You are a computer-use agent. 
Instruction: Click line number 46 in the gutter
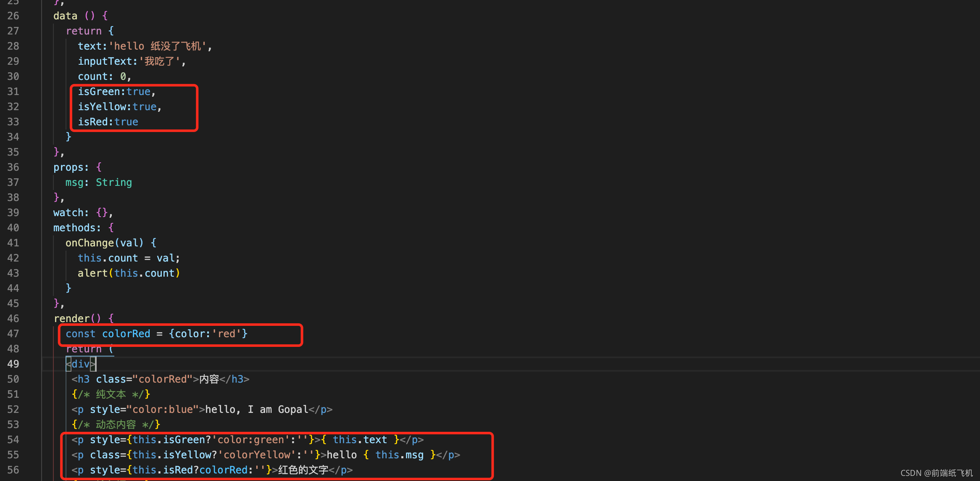(x=13, y=319)
